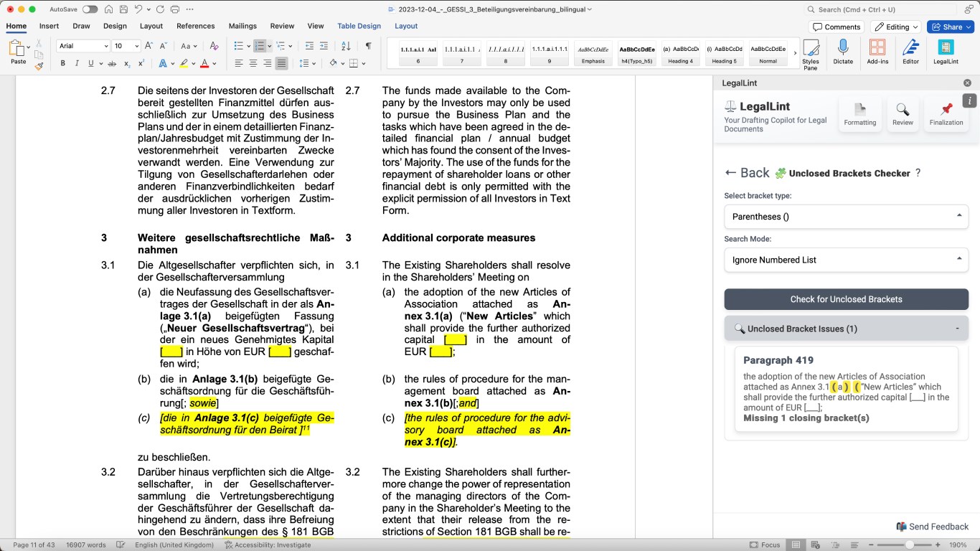This screenshot has width=980, height=551.
Task: Open the Styles Pane
Action: (x=811, y=54)
